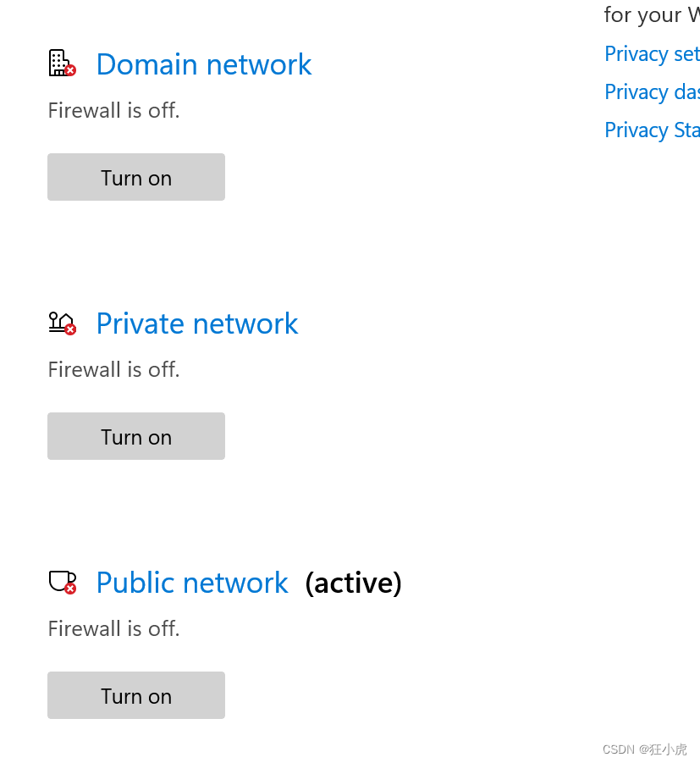
Task: Open Private network firewall settings
Action: click(x=197, y=323)
